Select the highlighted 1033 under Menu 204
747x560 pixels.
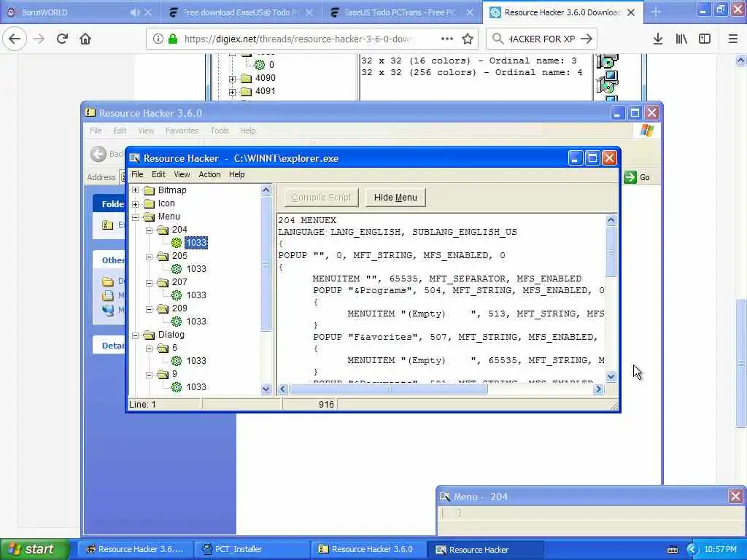(196, 242)
